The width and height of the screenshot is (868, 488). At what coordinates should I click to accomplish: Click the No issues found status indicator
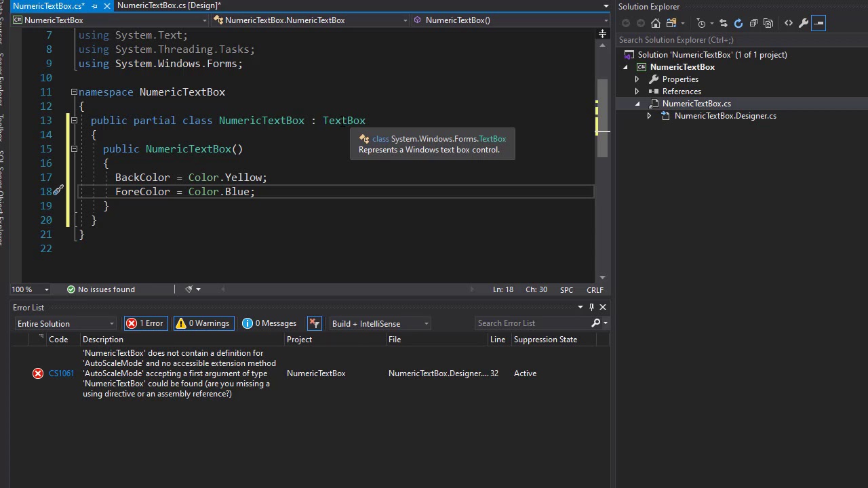coord(100,289)
